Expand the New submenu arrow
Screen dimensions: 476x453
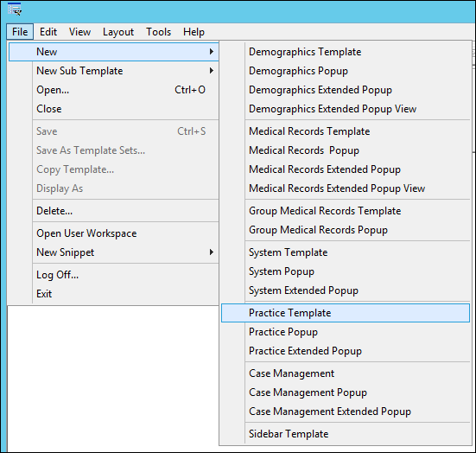(x=212, y=52)
